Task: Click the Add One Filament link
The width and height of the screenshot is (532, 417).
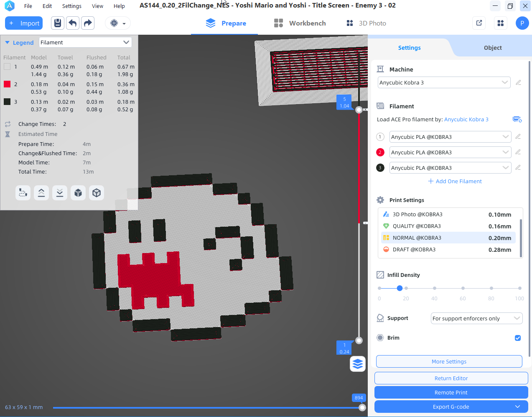Action: click(x=455, y=181)
